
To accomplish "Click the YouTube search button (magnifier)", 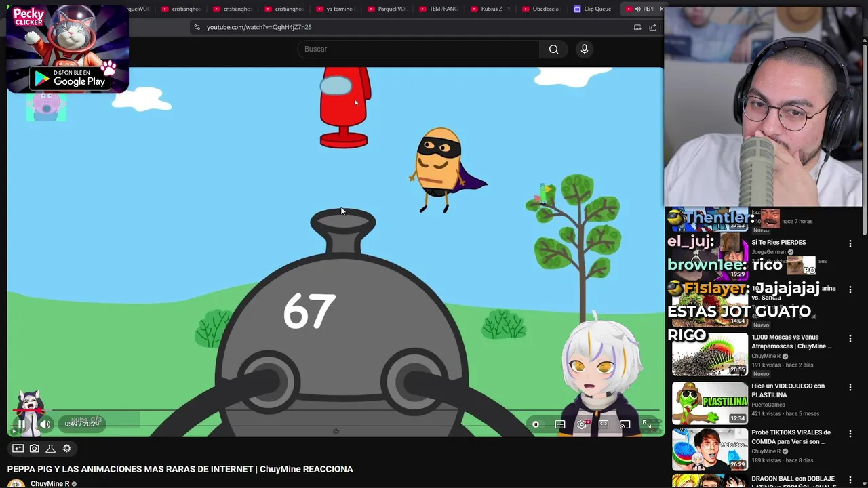I will [554, 49].
